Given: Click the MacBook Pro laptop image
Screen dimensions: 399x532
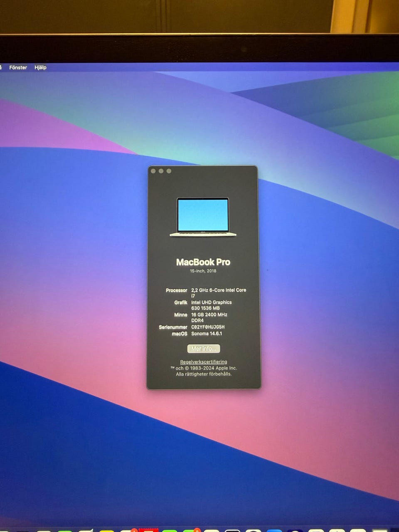Looking at the screenshot, I should tap(203, 217).
